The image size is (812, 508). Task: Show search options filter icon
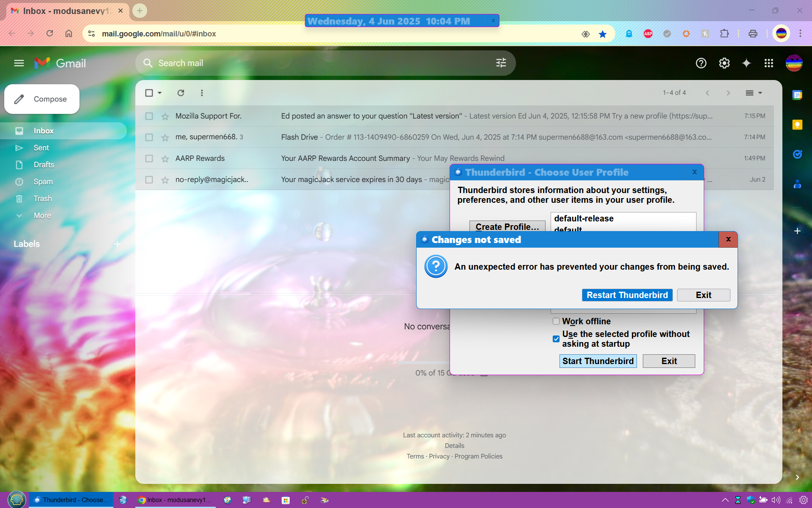point(501,63)
